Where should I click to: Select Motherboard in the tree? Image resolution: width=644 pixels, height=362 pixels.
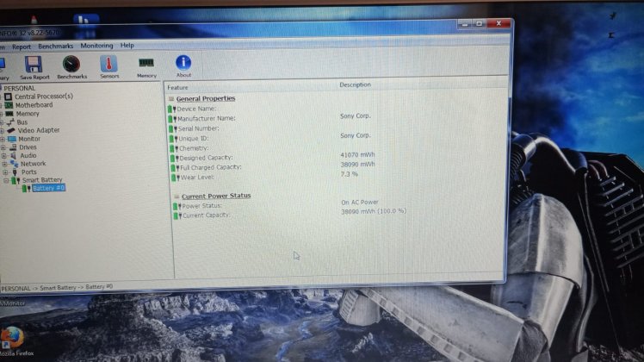[x=34, y=105]
